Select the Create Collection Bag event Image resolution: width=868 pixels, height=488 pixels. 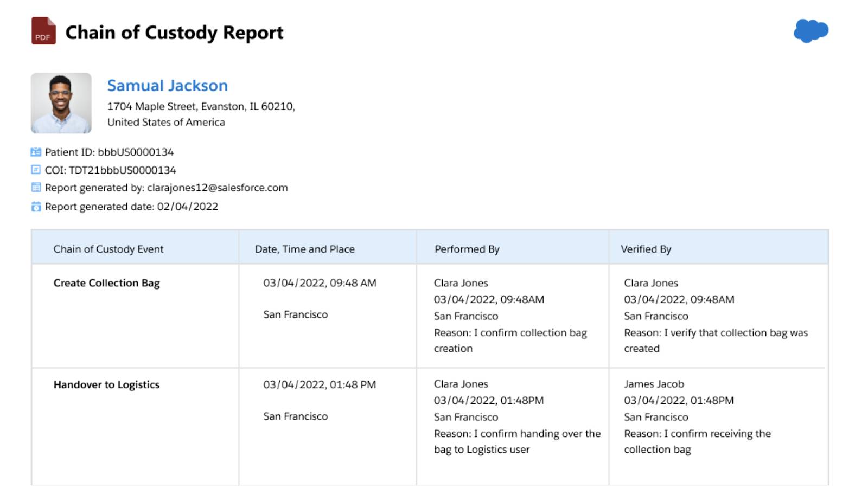[106, 283]
